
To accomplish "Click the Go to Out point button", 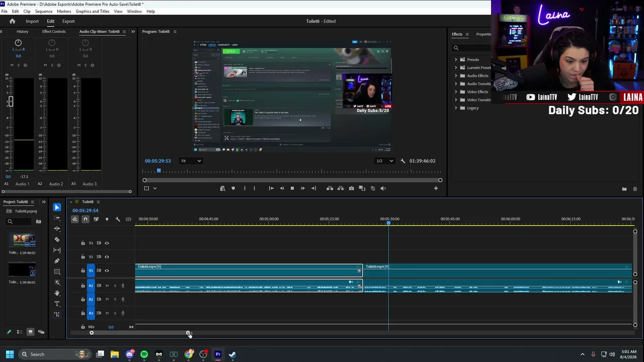I will pos(313,188).
